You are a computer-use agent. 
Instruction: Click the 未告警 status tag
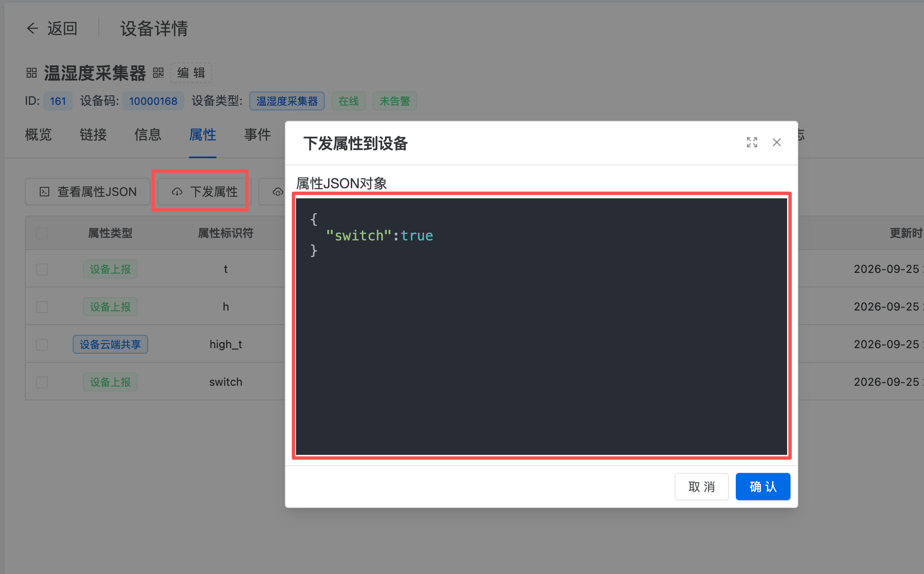click(395, 101)
